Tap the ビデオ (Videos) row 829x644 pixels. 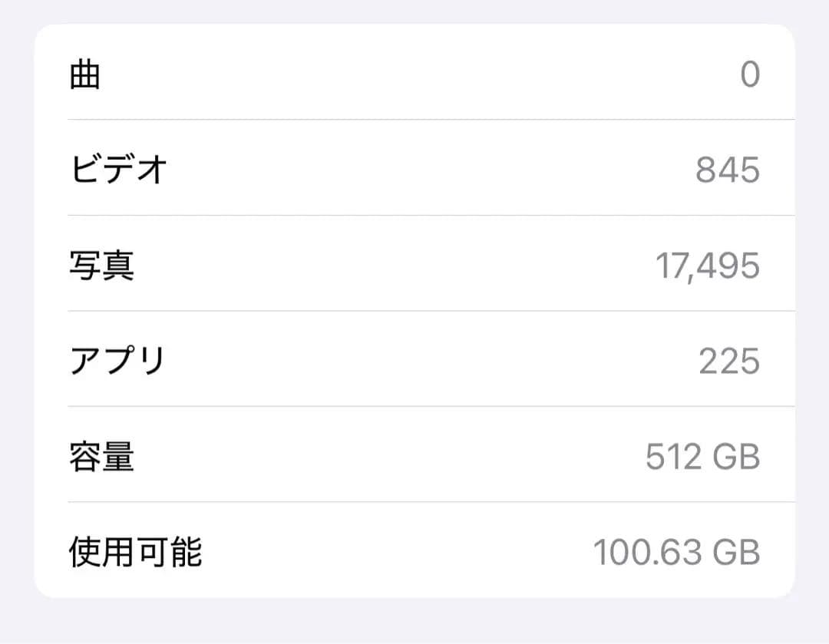[414, 170]
